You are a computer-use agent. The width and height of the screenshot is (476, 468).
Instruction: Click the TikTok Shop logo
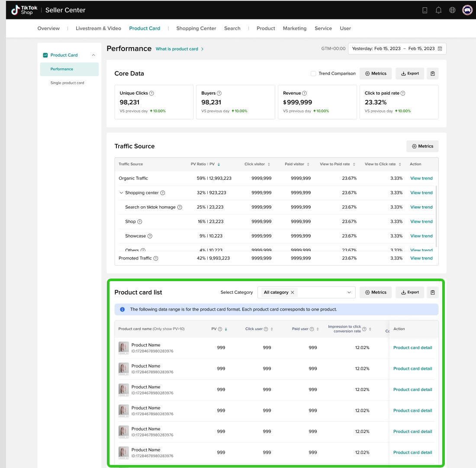pos(25,10)
